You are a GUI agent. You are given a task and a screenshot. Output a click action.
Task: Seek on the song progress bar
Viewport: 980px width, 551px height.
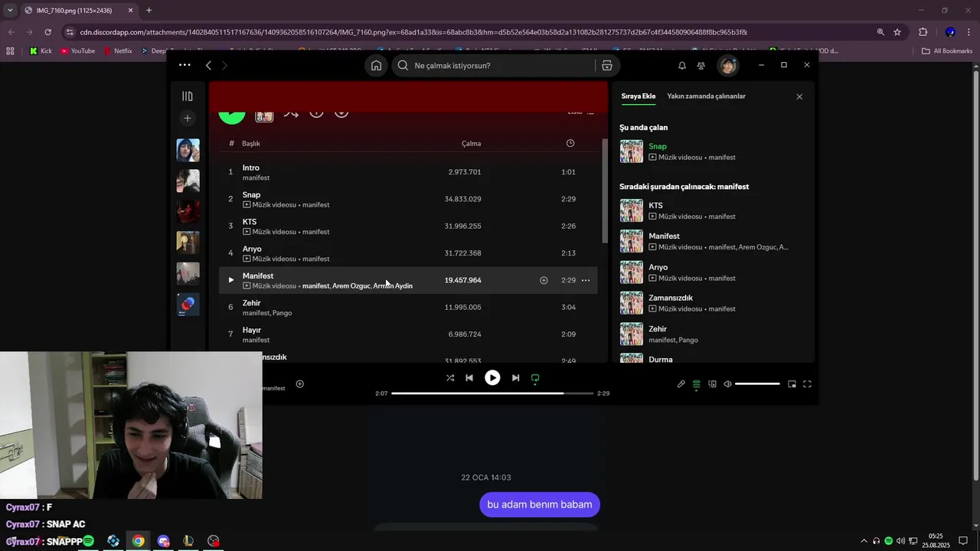[x=492, y=393]
